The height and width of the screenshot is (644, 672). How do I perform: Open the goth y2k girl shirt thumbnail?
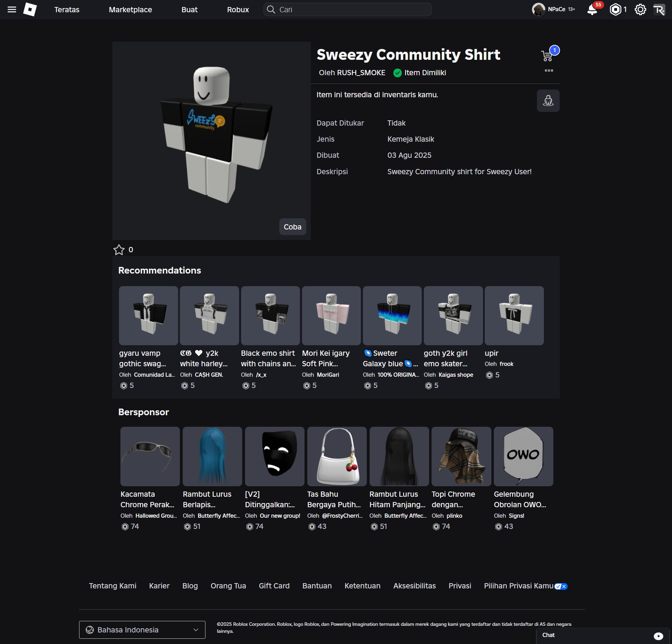coord(453,316)
